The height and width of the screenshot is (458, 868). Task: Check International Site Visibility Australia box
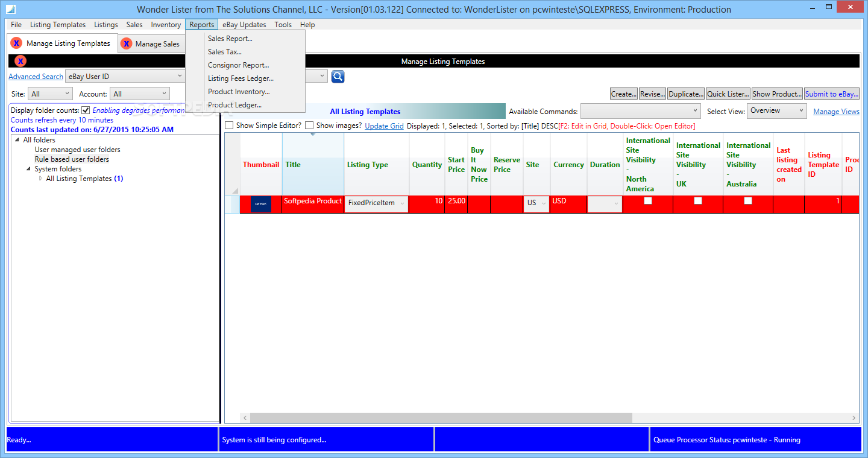tap(748, 201)
